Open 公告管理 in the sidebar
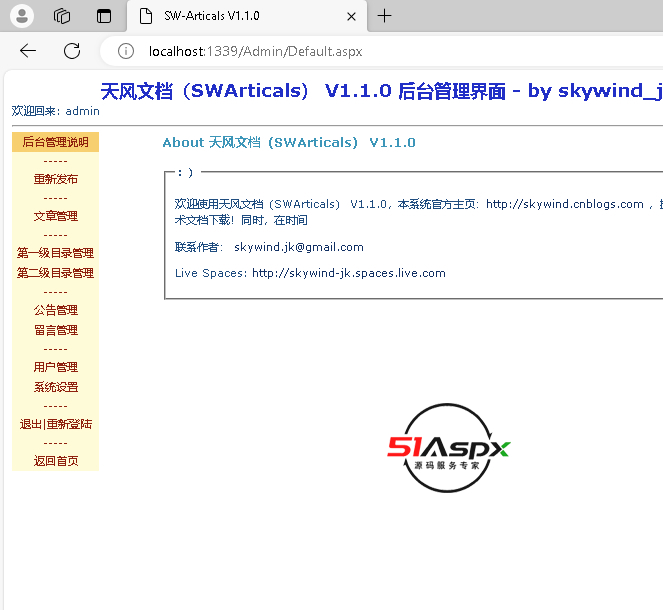The width and height of the screenshot is (663, 610). pos(55,310)
